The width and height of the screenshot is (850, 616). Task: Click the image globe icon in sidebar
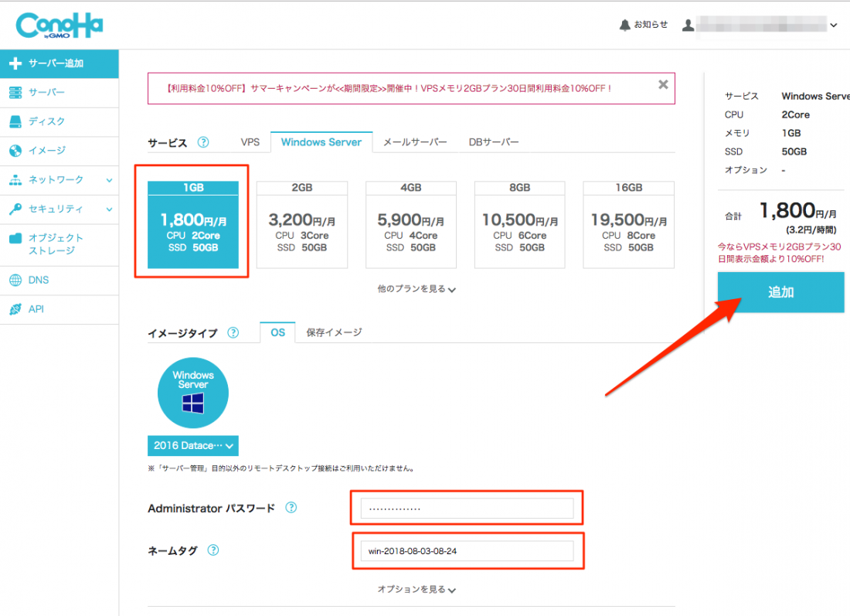point(15,151)
